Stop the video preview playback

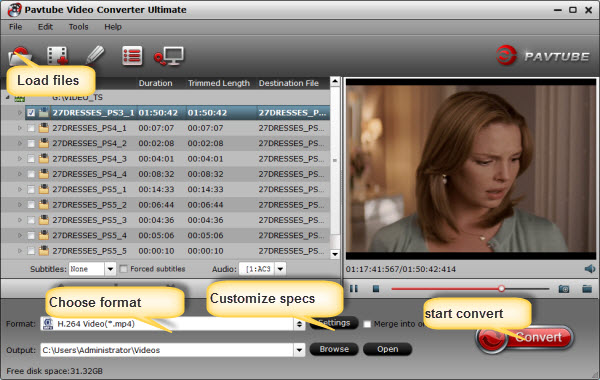coord(376,289)
